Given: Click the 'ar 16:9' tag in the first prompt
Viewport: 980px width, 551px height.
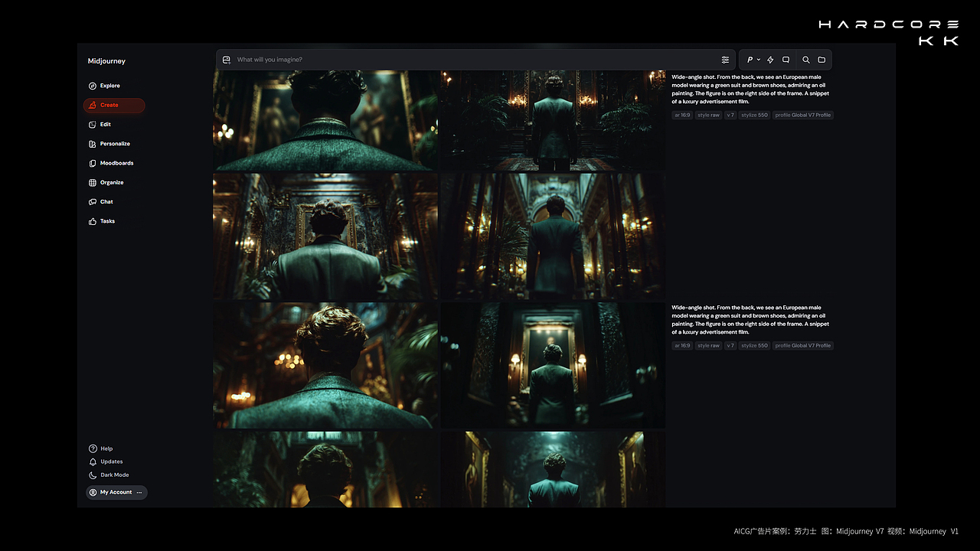Looking at the screenshot, I should coord(682,115).
